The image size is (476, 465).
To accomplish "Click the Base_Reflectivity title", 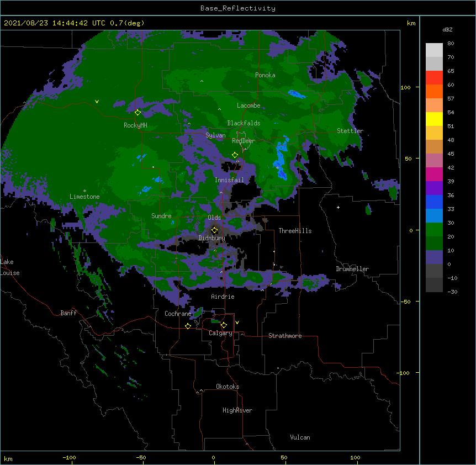I will click(238, 8).
